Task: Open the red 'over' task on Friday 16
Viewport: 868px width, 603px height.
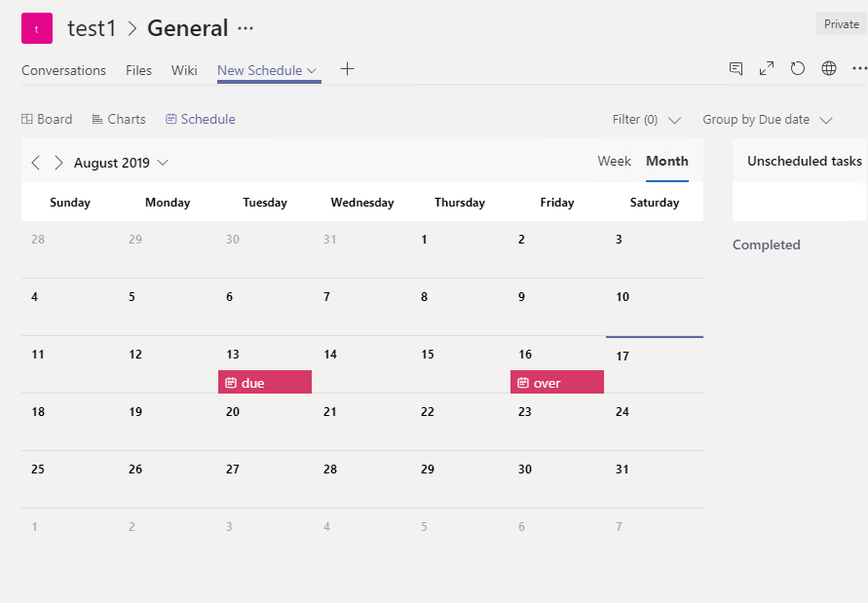Action: [x=556, y=383]
